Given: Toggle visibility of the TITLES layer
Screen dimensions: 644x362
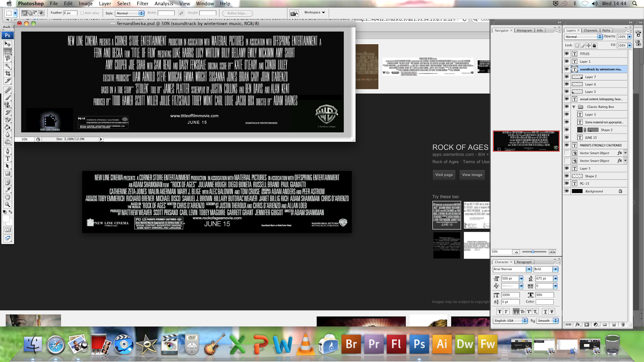Looking at the screenshot, I should point(566,54).
